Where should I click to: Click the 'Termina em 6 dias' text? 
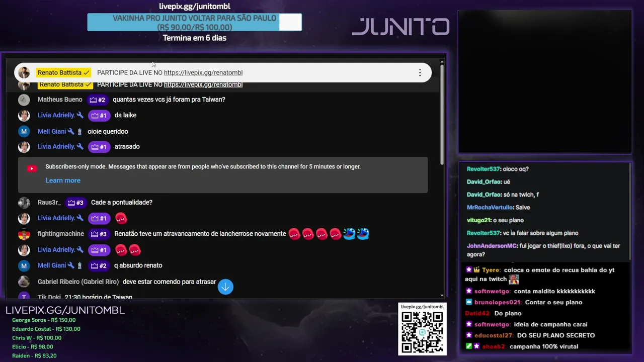point(194,38)
